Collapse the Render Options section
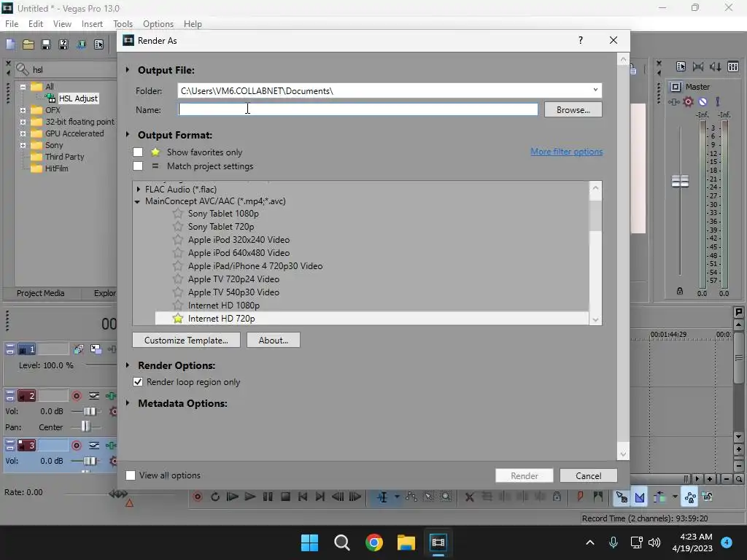 click(x=128, y=365)
